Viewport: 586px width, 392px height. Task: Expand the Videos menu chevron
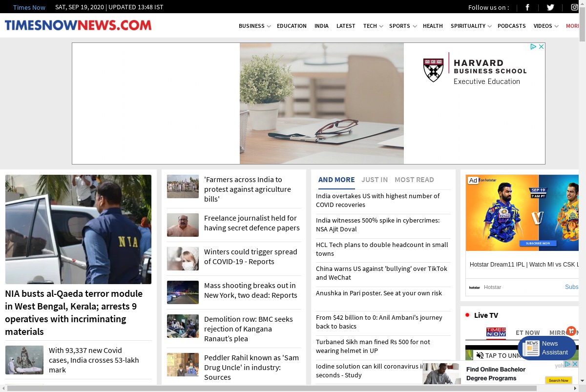[x=556, y=26]
